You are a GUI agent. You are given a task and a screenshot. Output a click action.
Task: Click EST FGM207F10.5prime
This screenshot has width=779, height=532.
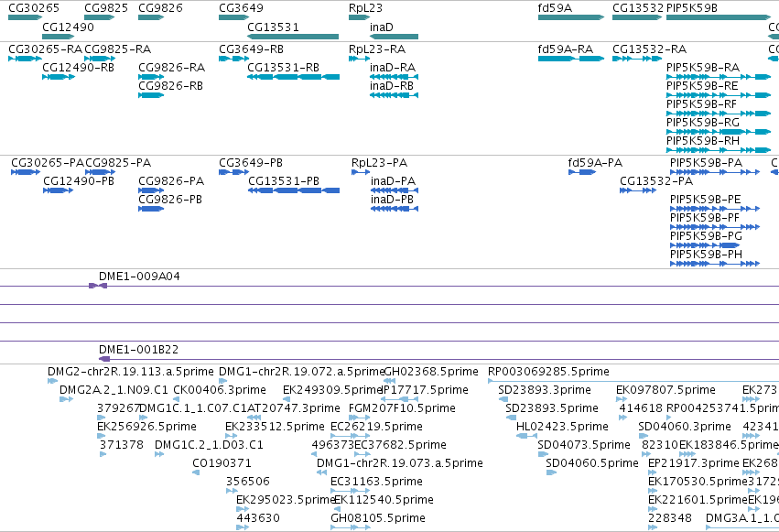360,418
